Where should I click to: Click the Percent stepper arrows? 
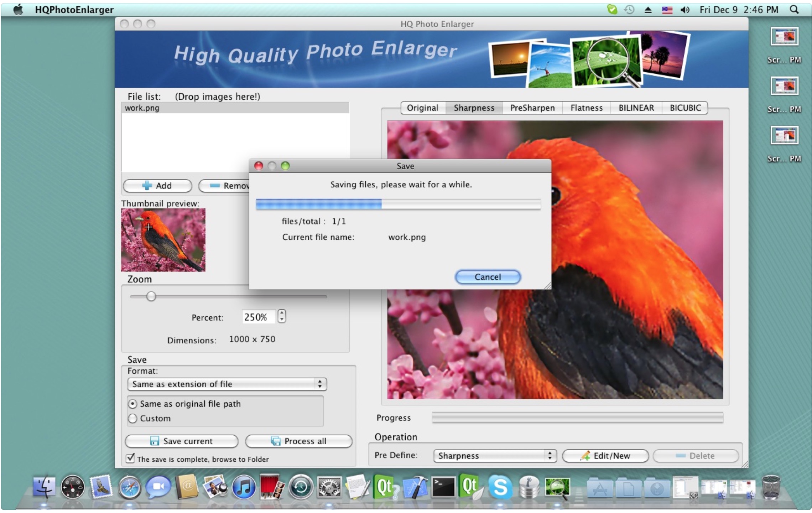pyautogui.click(x=282, y=316)
